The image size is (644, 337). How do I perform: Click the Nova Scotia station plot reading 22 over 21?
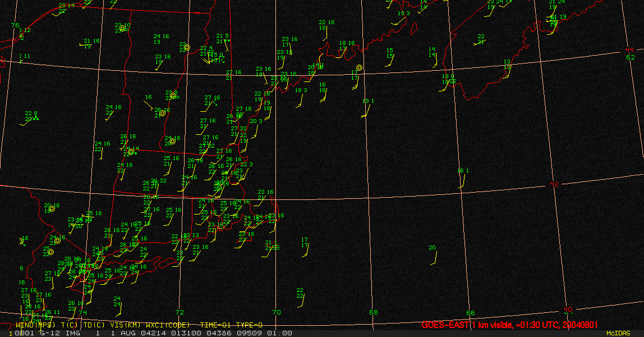pos(481,39)
